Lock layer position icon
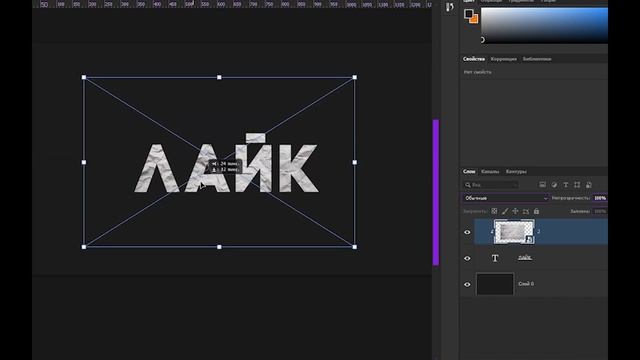 pos(515,211)
